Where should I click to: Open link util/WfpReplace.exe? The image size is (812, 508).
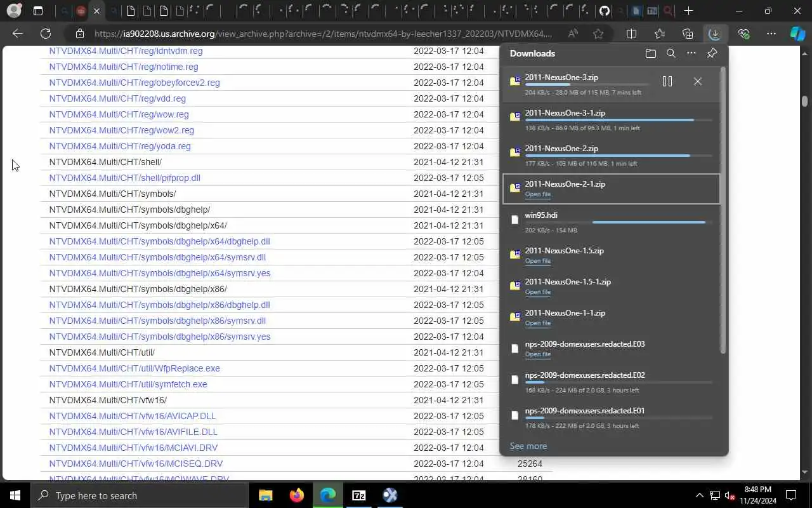pos(134,368)
